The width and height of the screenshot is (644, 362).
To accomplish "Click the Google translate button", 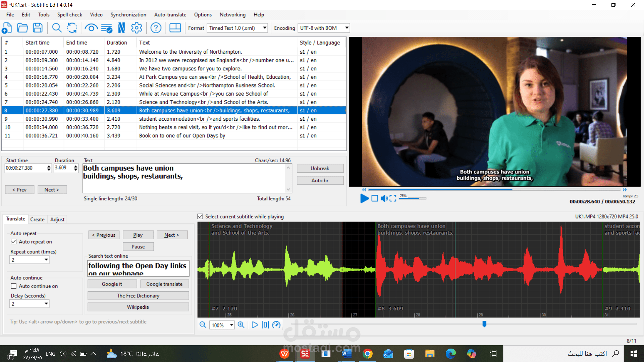I will [x=164, y=284].
